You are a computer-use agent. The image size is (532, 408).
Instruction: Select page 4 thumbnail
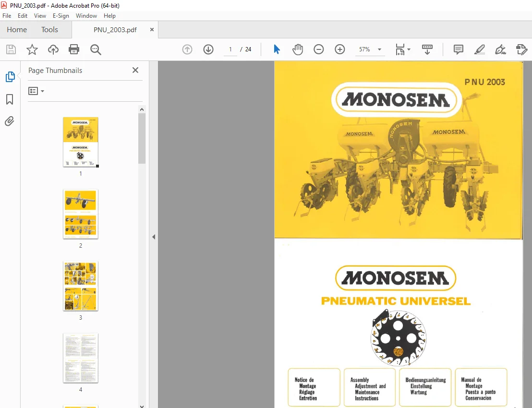[81, 358]
